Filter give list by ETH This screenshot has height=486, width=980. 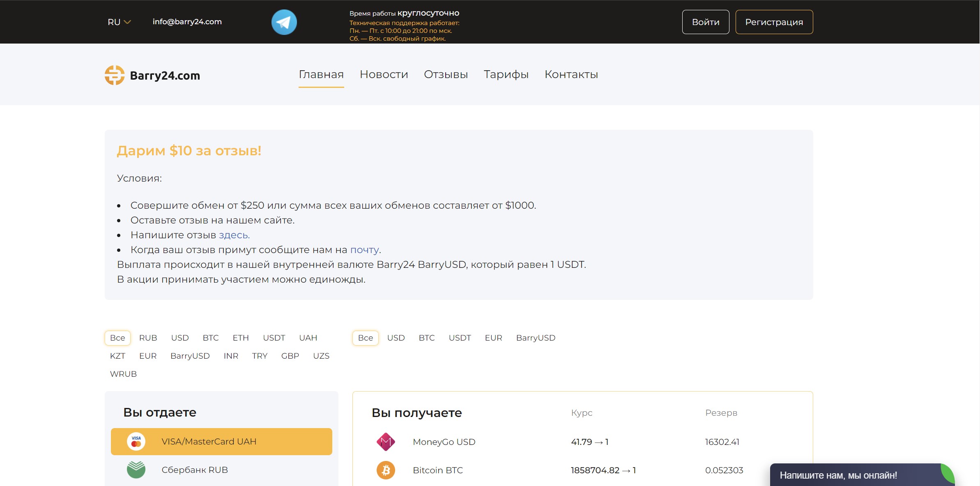tap(241, 338)
